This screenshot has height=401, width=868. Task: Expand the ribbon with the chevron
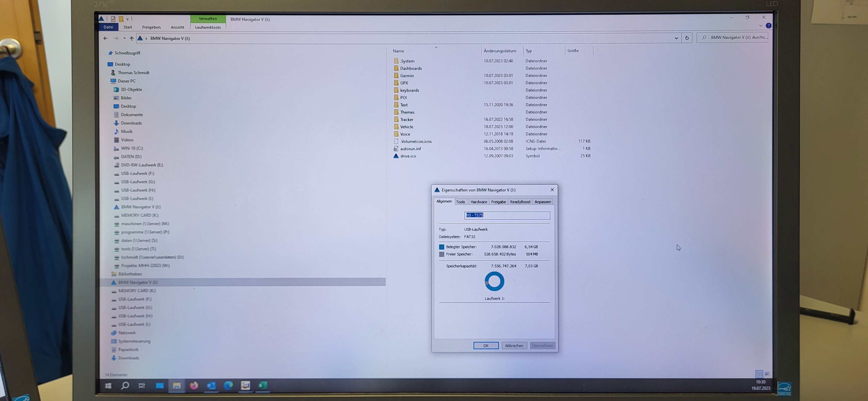point(760,25)
